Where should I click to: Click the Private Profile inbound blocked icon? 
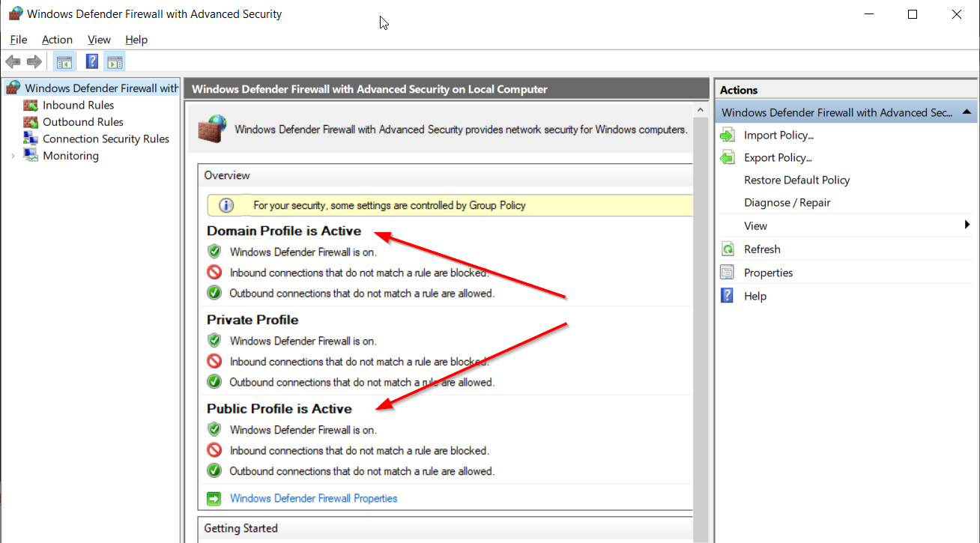tap(214, 361)
